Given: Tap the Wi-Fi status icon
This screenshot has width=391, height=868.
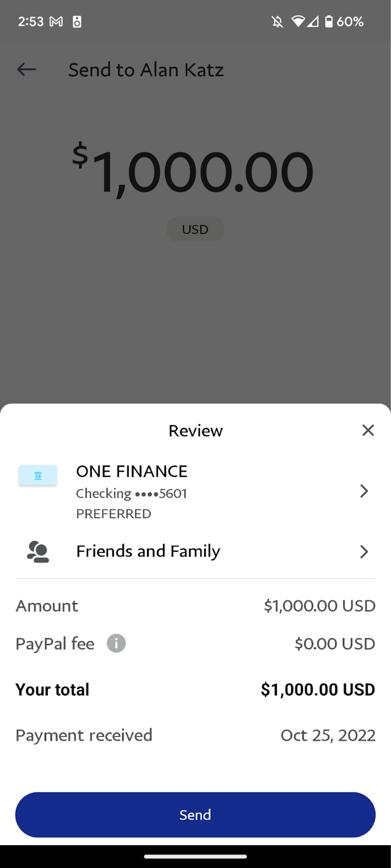Looking at the screenshot, I should point(298,22).
